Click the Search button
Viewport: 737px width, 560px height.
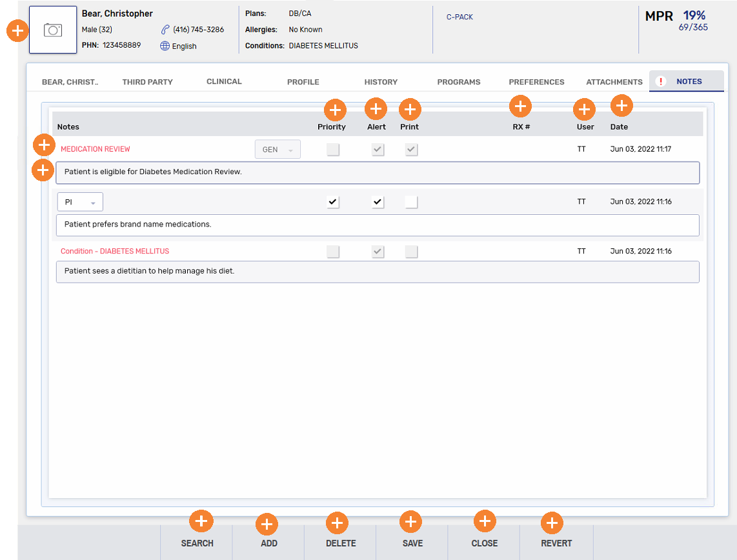click(197, 543)
